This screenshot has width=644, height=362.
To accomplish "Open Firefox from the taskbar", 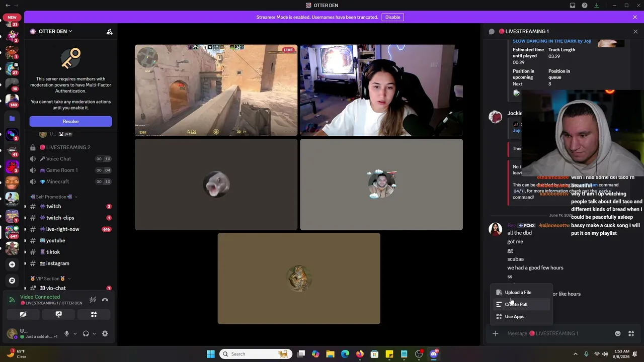I will pos(360,354).
